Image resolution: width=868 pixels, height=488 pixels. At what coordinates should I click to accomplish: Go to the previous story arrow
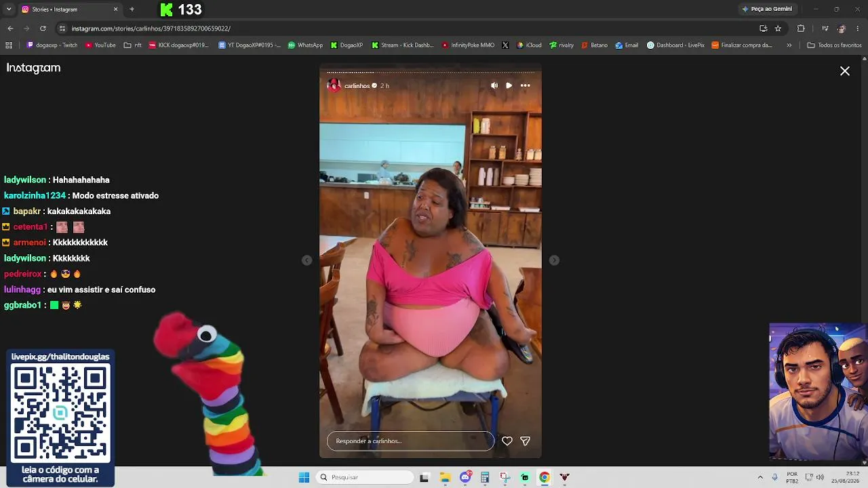[307, 260]
